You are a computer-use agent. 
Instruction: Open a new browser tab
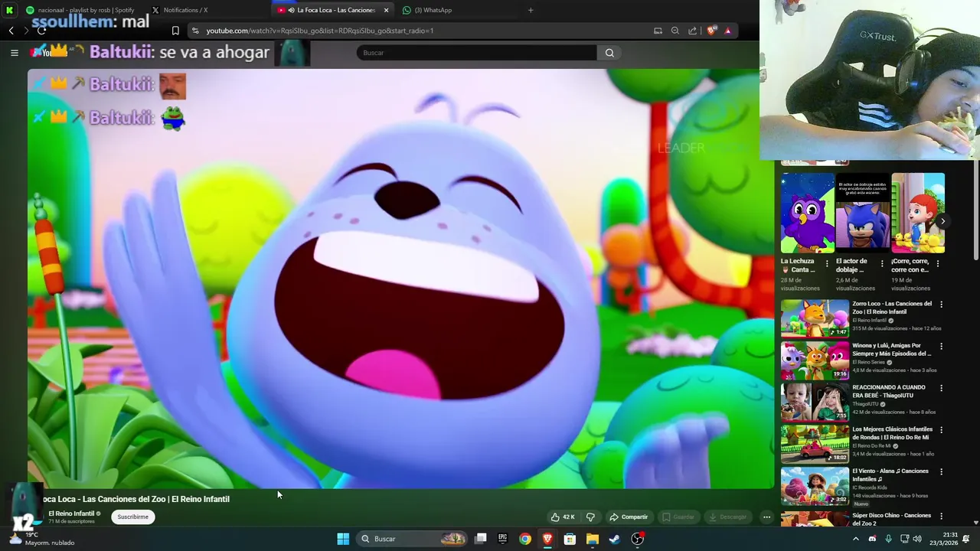coord(531,10)
